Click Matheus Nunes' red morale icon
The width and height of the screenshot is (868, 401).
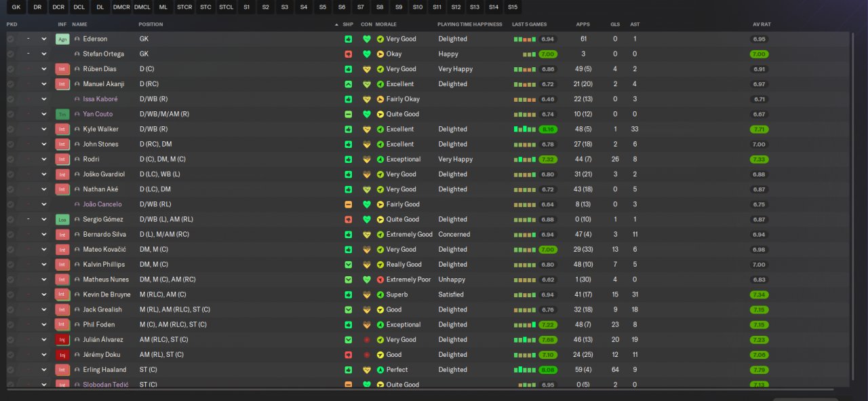(x=380, y=280)
